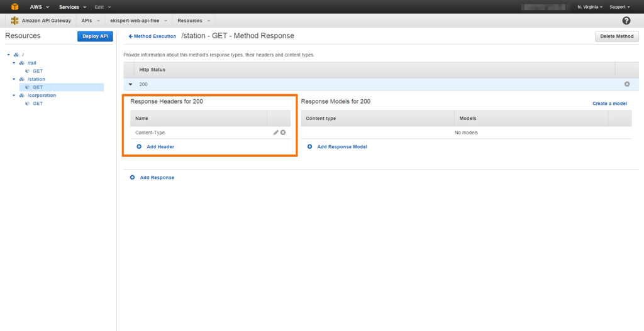This screenshot has width=644, height=331.
Task: Open the N. Virginia region dropdown
Action: pos(590,7)
